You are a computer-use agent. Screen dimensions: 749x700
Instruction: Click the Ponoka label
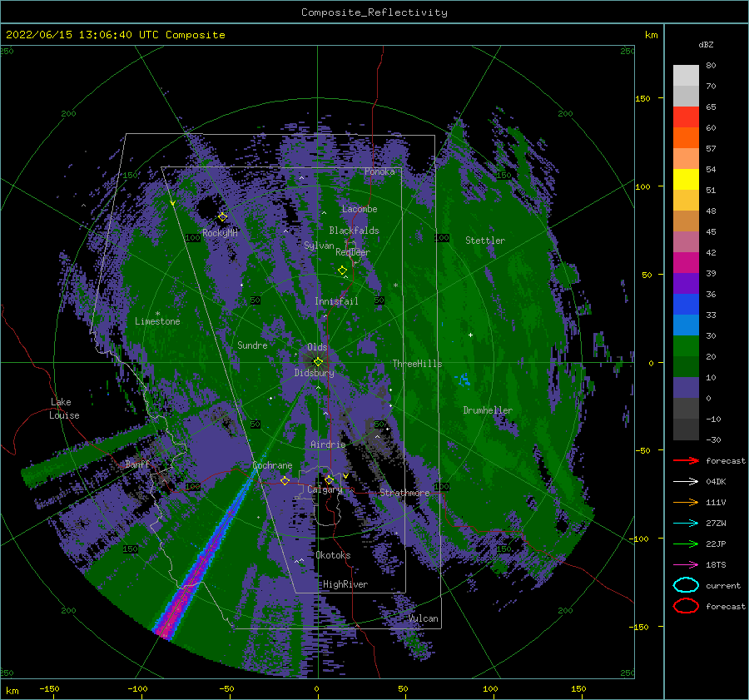pos(379,171)
